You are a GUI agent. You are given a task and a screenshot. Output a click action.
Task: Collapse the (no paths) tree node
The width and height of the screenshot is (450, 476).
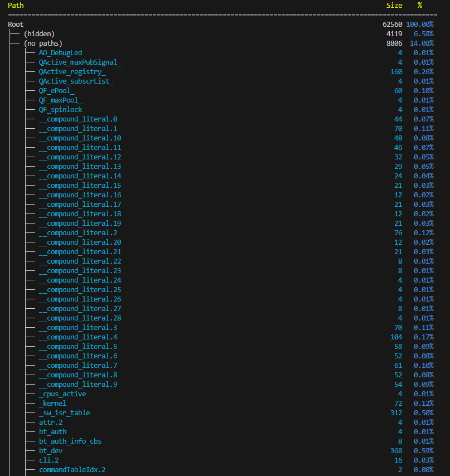[x=42, y=43]
